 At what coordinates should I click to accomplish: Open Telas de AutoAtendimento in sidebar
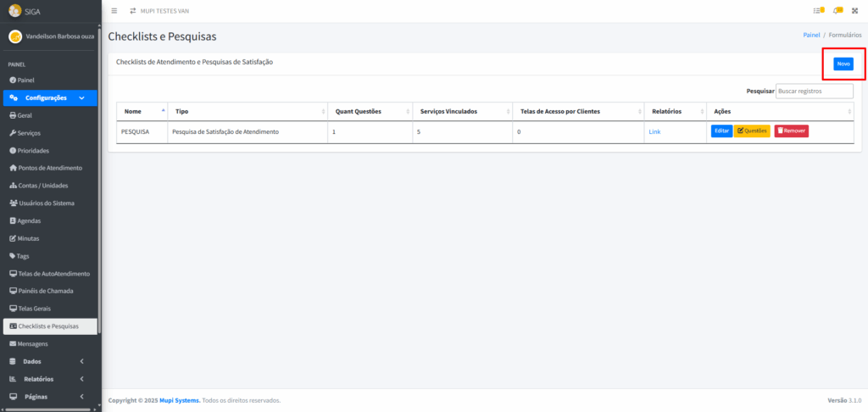coord(53,274)
